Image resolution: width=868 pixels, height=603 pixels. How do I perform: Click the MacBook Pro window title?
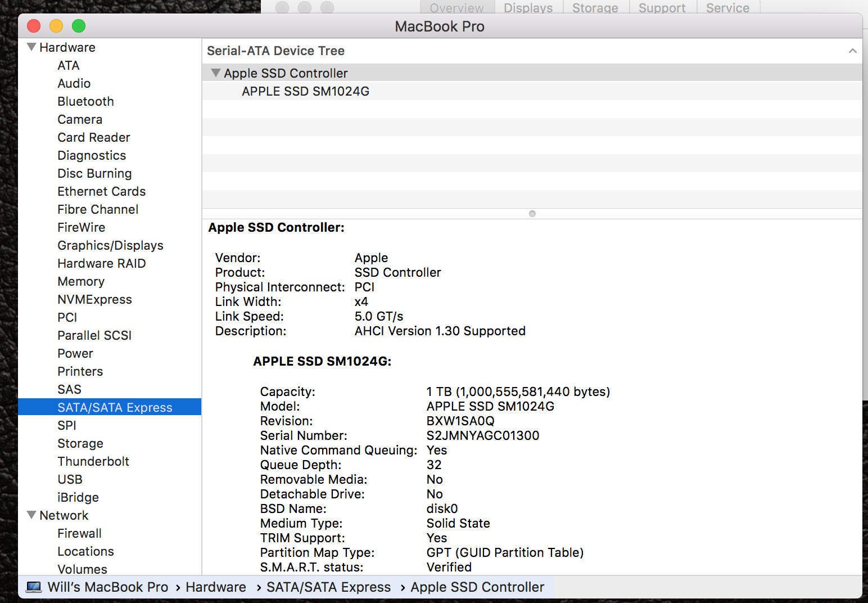pyautogui.click(x=440, y=26)
